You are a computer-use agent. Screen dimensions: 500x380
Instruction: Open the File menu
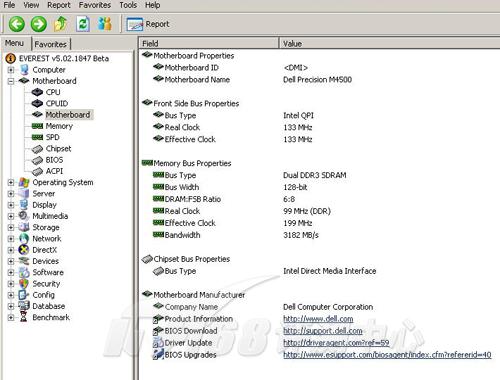point(9,5)
